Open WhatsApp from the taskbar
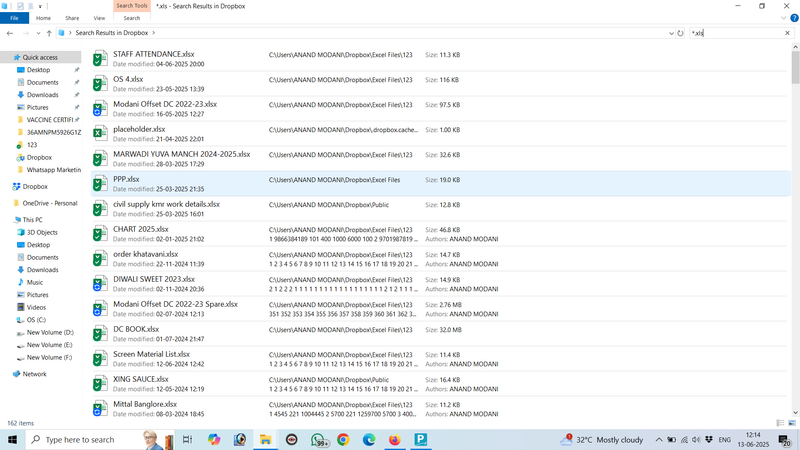The width and height of the screenshot is (800, 450). pyautogui.click(x=318, y=440)
